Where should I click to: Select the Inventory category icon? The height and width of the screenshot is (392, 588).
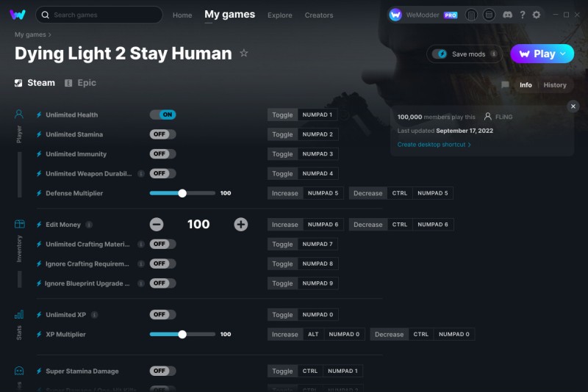coord(20,225)
